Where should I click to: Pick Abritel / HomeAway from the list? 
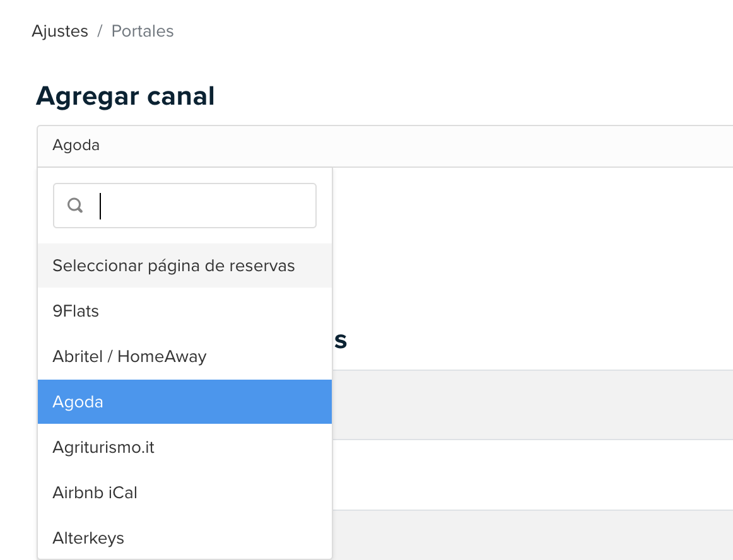point(185,357)
